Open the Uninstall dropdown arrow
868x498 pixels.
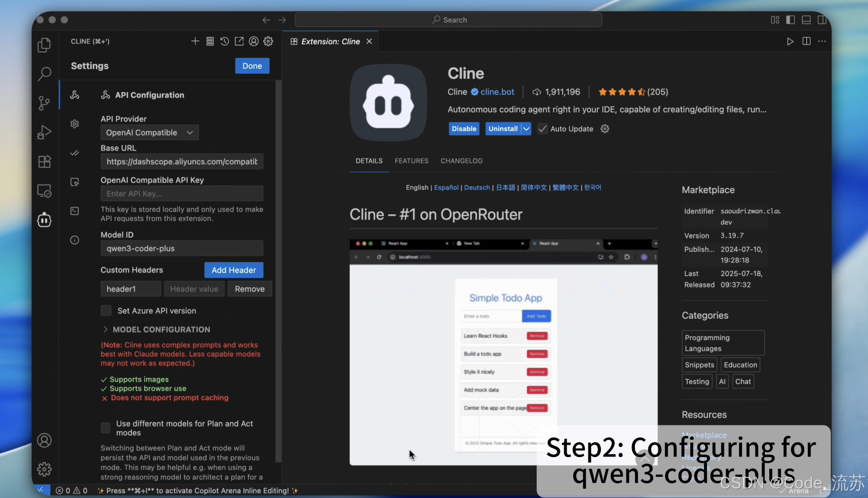click(526, 129)
